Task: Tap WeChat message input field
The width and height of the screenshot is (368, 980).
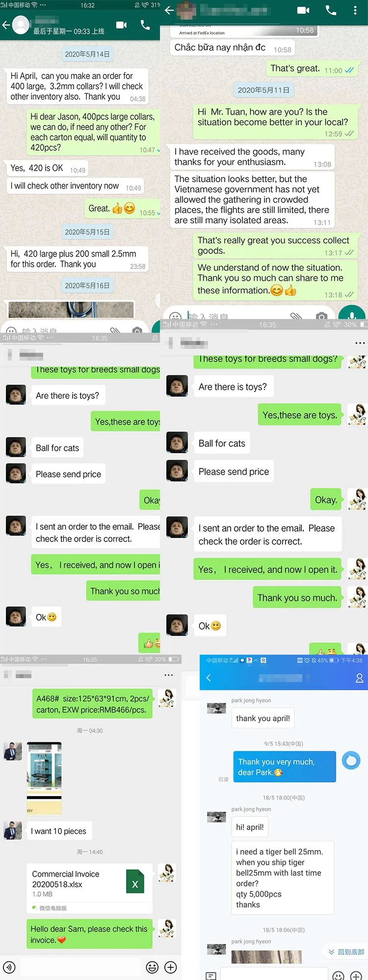Action: [x=80, y=967]
